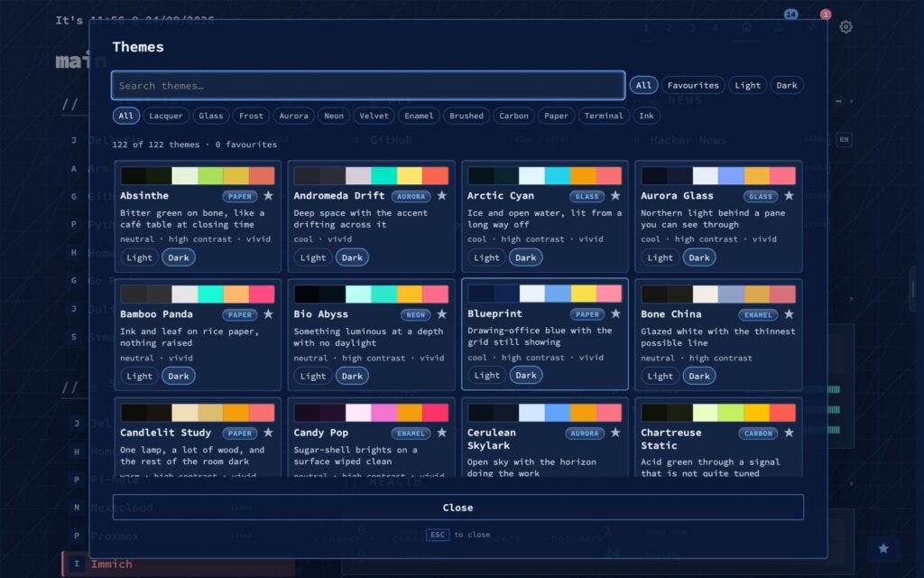Filter by Paper material chip
This screenshot has width=924, height=578.
pos(556,117)
